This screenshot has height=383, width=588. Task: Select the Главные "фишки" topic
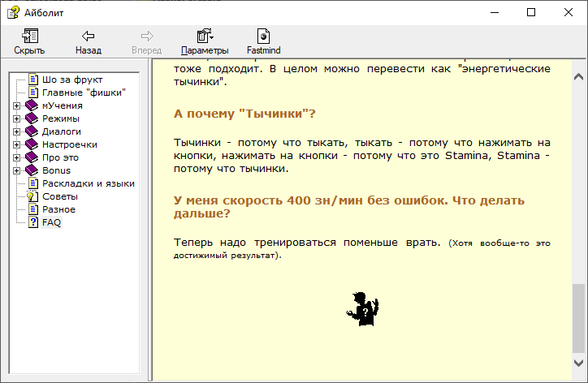coord(84,93)
